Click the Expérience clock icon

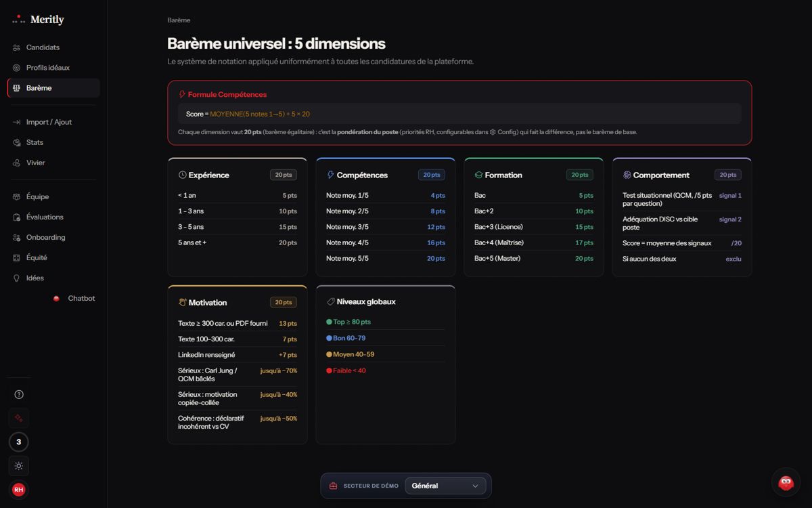pos(183,175)
